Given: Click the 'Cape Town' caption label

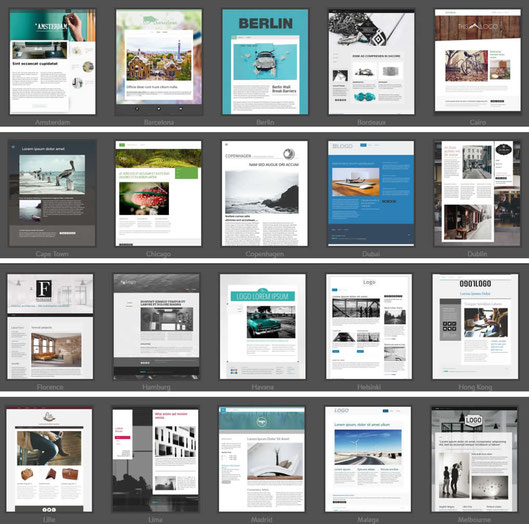Looking at the screenshot, I should pyautogui.click(x=52, y=254).
